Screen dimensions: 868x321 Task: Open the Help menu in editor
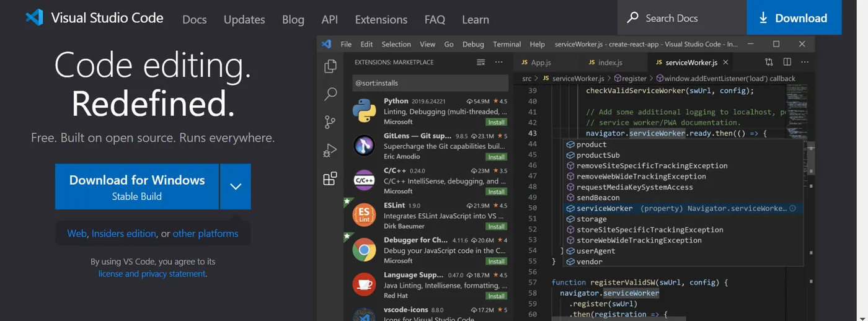tap(538, 44)
